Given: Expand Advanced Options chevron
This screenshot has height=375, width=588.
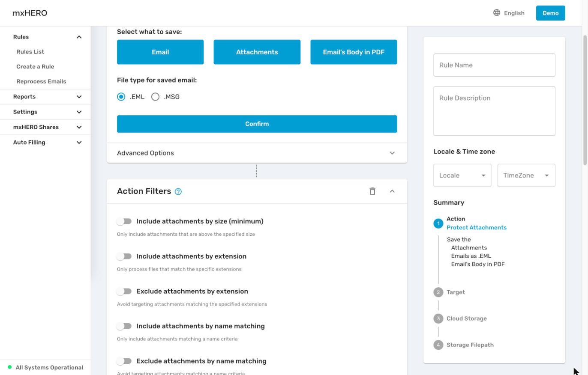Looking at the screenshot, I should pos(392,153).
